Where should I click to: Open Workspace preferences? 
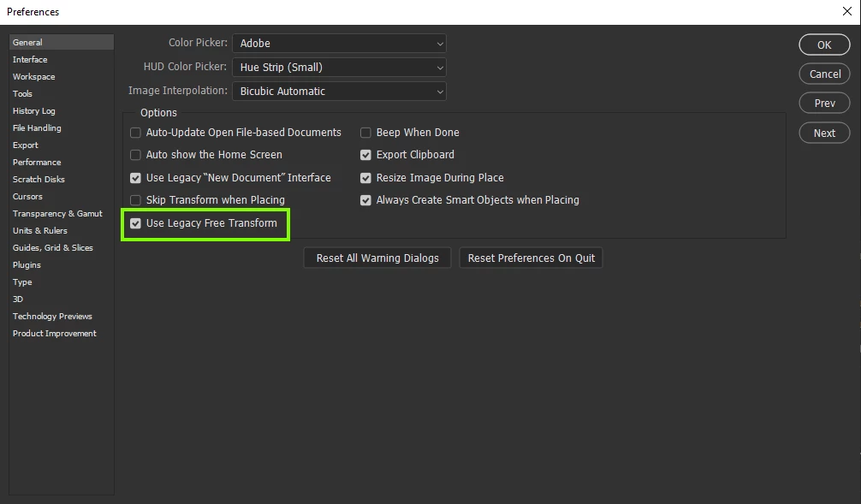coord(34,77)
